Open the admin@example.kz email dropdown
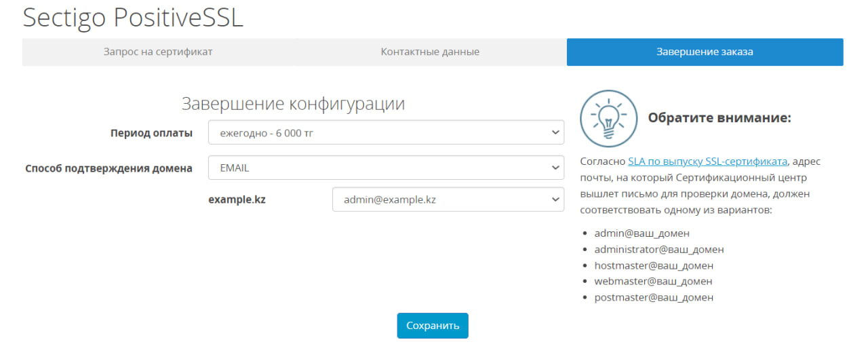 (448, 199)
